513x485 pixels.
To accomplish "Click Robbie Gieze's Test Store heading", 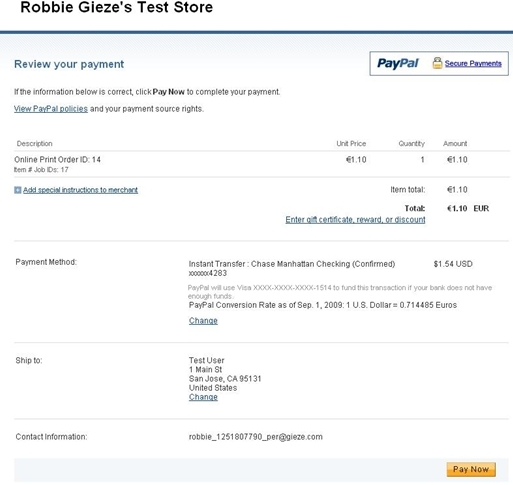I will [x=117, y=7].
